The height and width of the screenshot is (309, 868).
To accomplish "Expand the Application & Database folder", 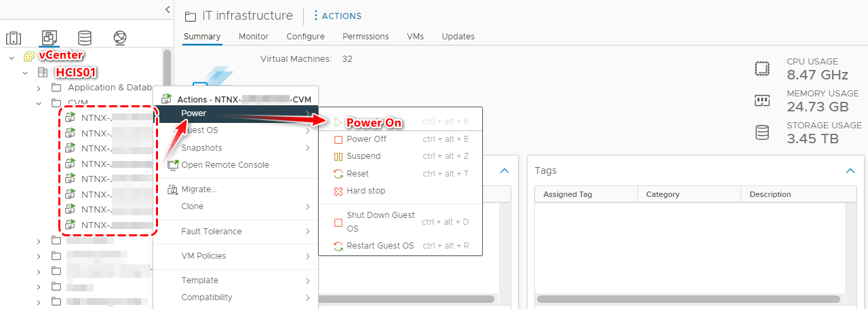I will point(39,88).
